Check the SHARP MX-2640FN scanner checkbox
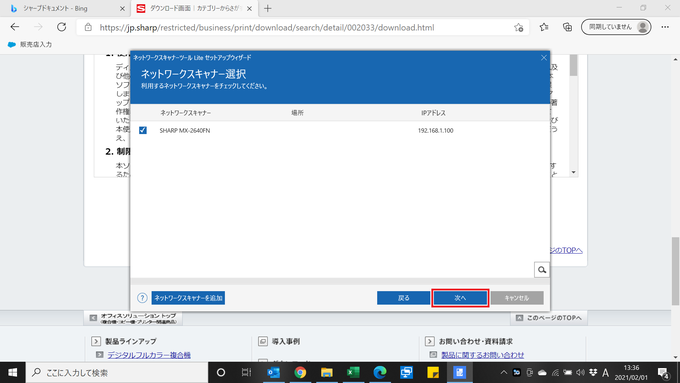 tap(143, 130)
